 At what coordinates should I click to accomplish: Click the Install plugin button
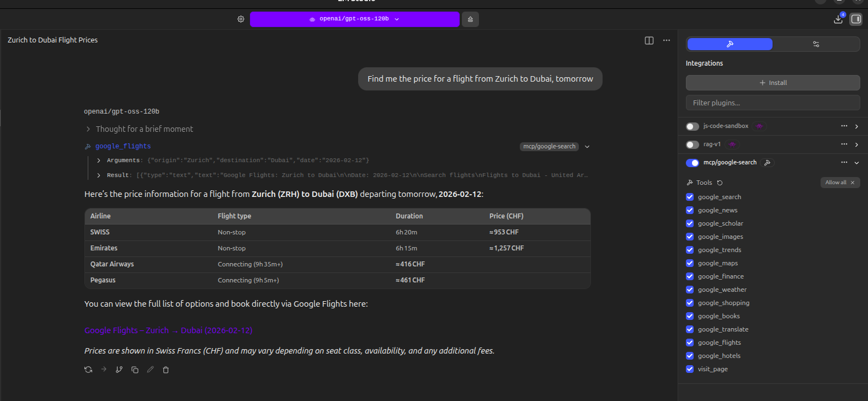point(773,83)
